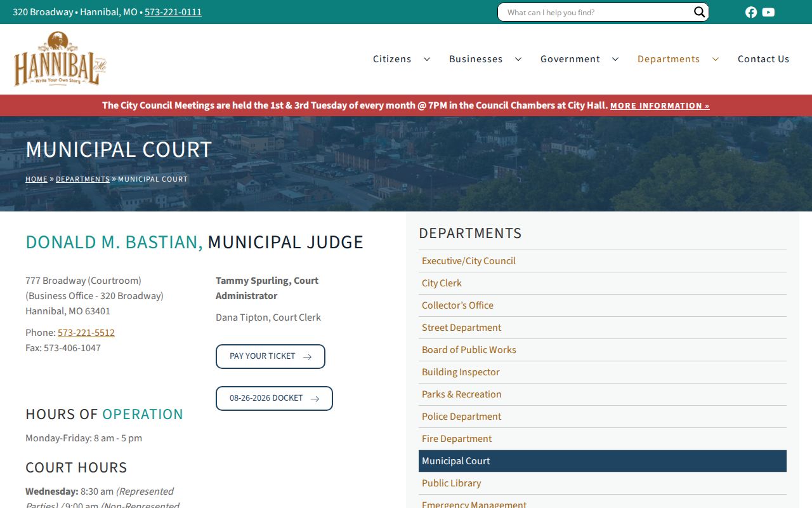
Task: Call city hall number 573-221-0111
Action: point(173,12)
